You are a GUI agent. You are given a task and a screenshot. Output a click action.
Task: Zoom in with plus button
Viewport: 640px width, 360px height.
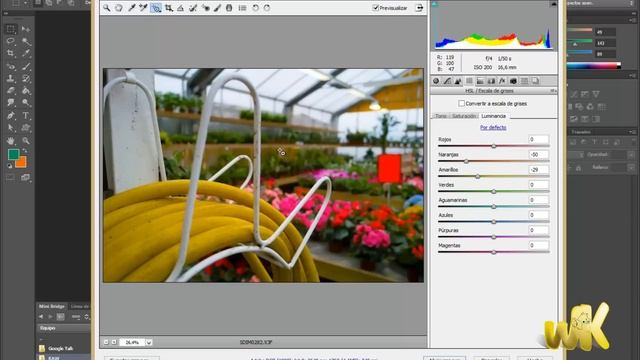114,342
